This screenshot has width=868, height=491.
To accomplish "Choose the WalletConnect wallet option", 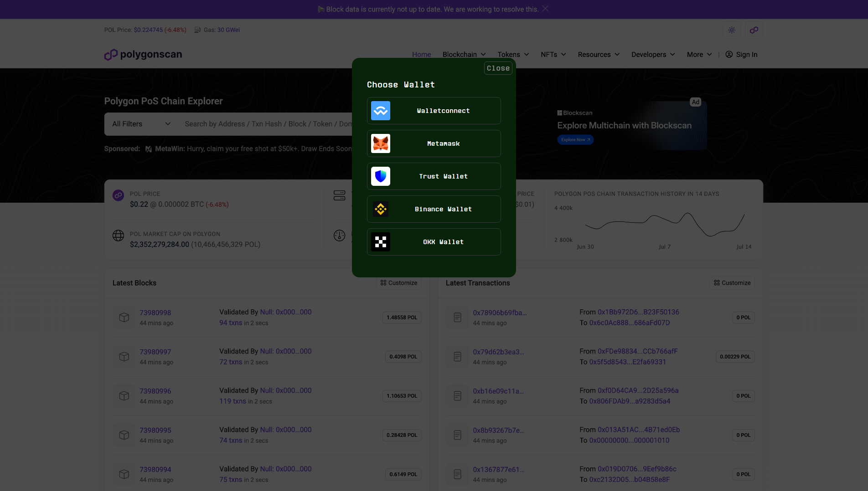I will (434, 111).
